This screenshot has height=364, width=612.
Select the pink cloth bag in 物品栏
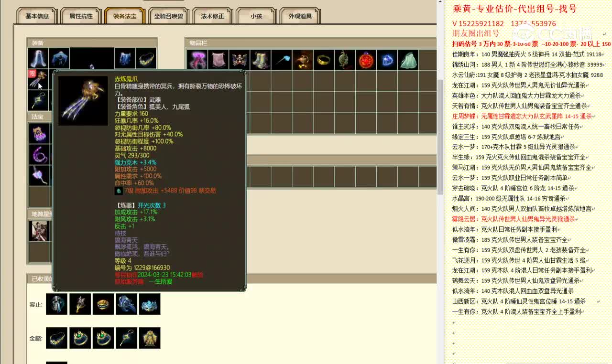click(218, 60)
